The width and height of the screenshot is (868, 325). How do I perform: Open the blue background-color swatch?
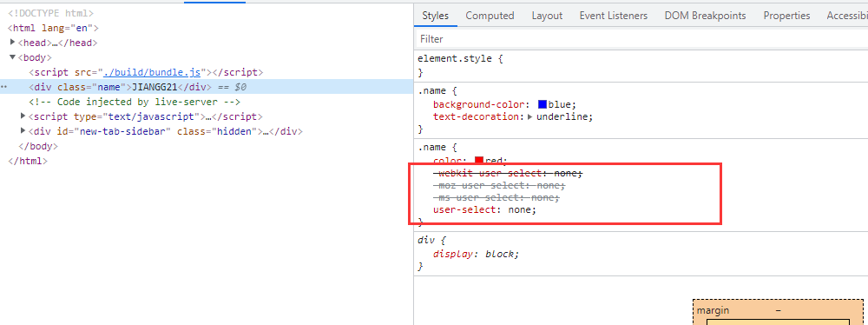[542, 104]
